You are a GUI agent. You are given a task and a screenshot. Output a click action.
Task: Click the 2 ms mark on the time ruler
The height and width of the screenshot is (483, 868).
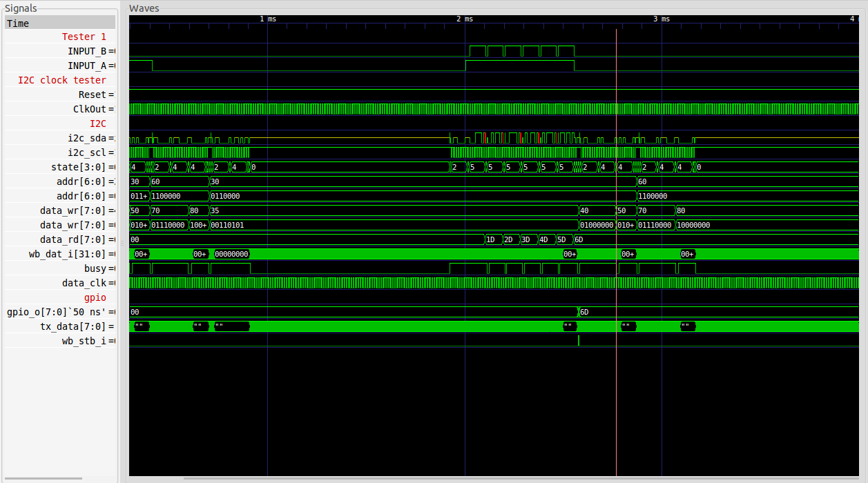pos(465,19)
